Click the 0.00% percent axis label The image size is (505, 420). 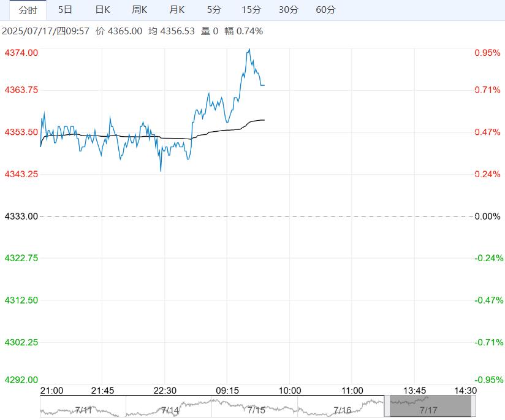[488, 216]
